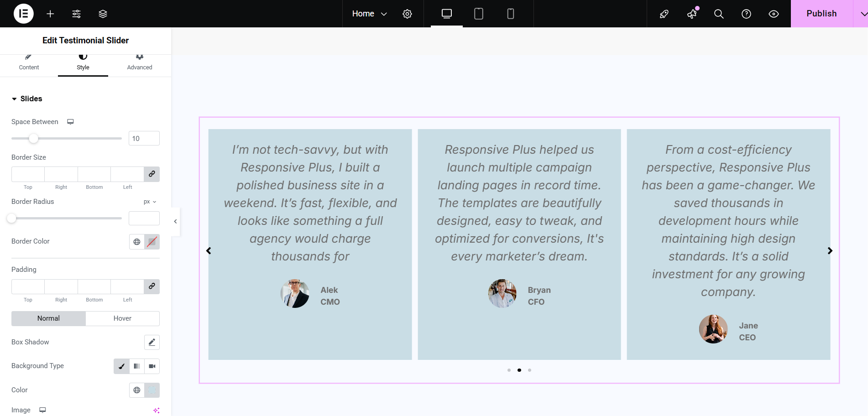Select first slider pagination dot
This screenshot has height=416, width=868.
[509, 370]
